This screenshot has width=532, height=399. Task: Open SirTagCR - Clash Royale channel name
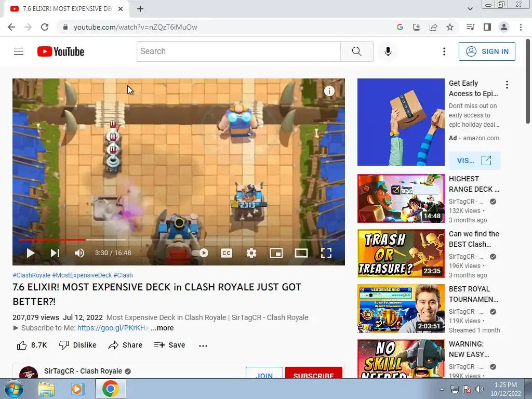click(83, 371)
